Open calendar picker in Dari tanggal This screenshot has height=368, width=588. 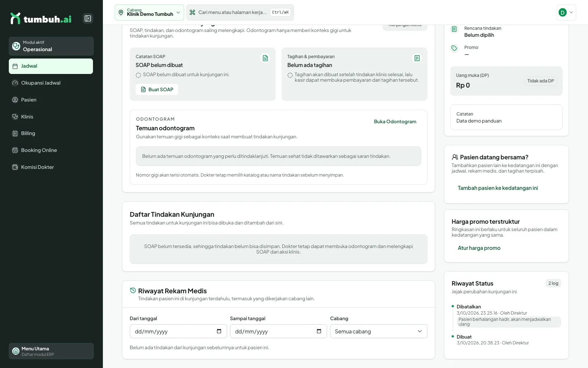[219, 331]
